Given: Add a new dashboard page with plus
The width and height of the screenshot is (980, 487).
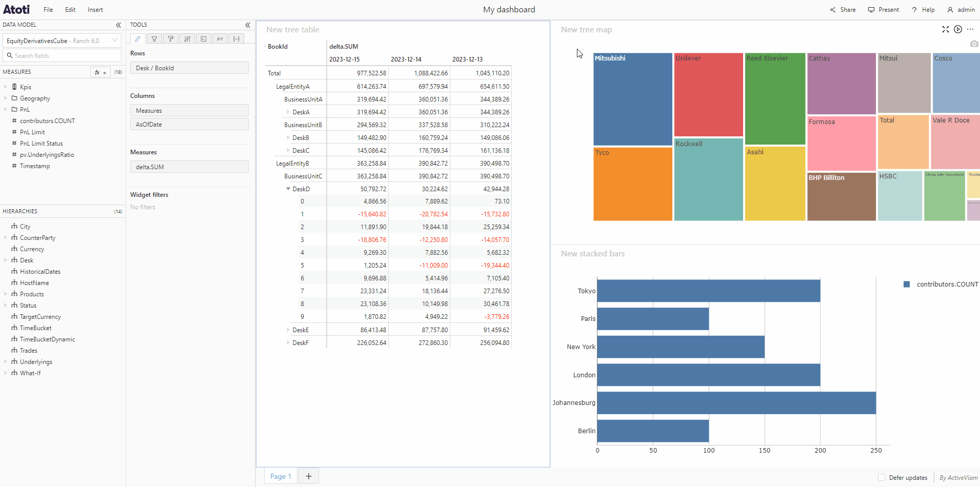Looking at the screenshot, I should tap(309, 476).
